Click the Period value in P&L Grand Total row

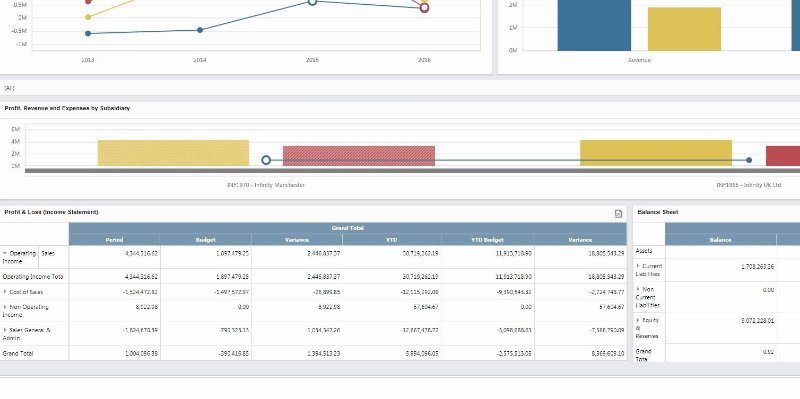click(141, 353)
